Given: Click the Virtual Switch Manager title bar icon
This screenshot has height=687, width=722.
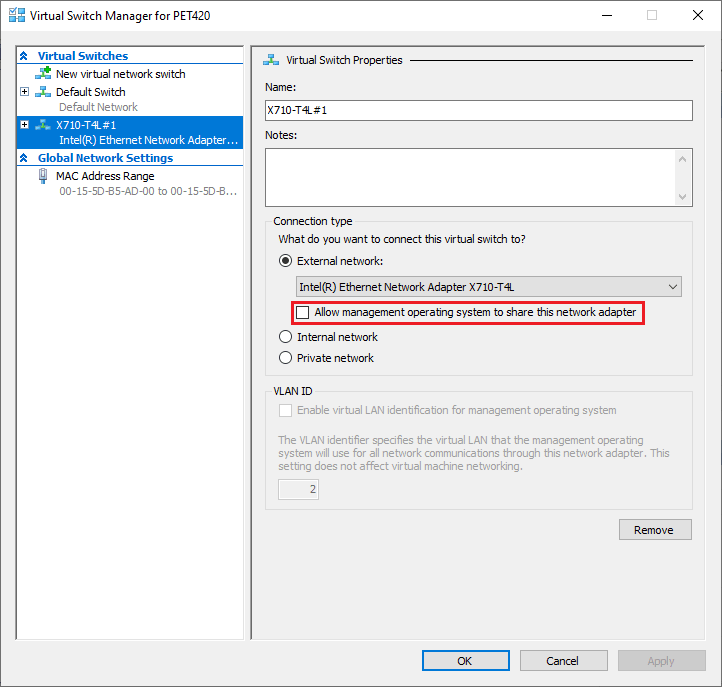Looking at the screenshot, I should [x=17, y=15].
